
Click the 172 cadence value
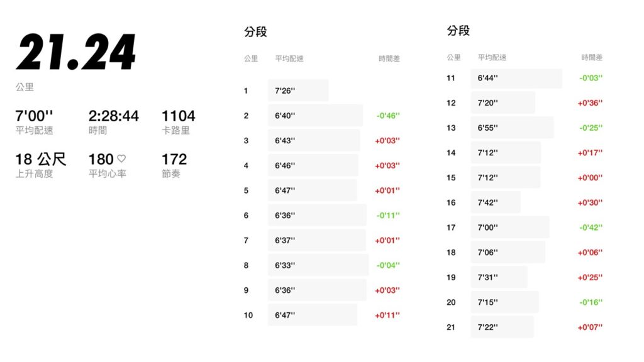pos(174,159)
